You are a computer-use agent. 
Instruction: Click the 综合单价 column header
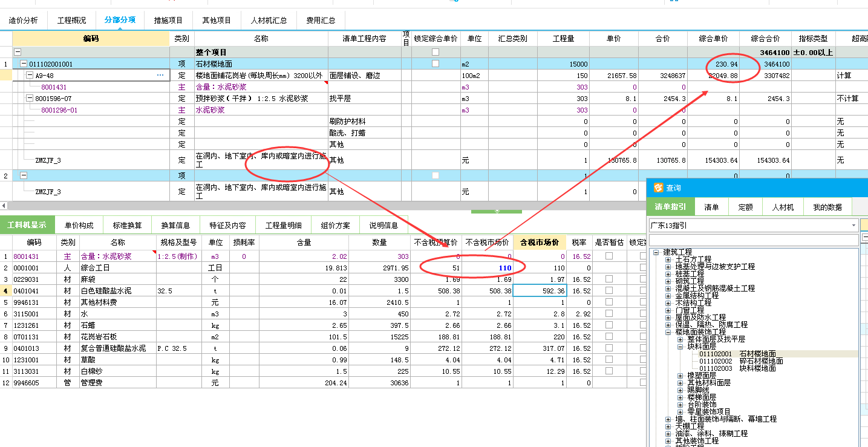(x=713, y=38)
